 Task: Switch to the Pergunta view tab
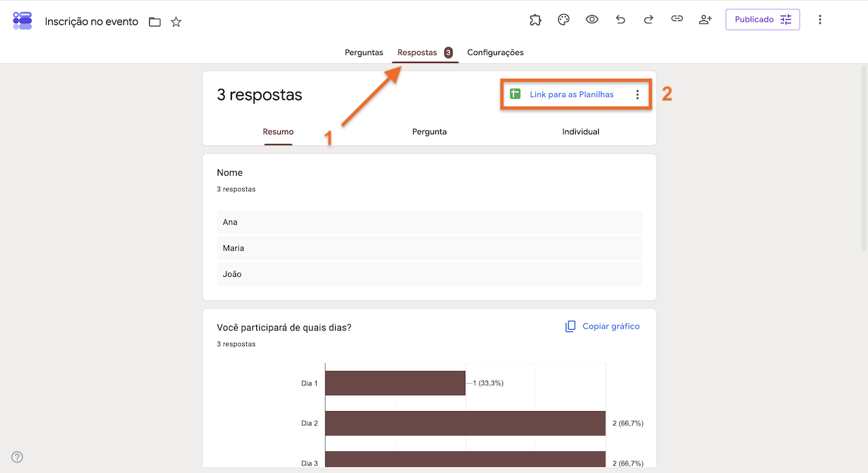429,132
